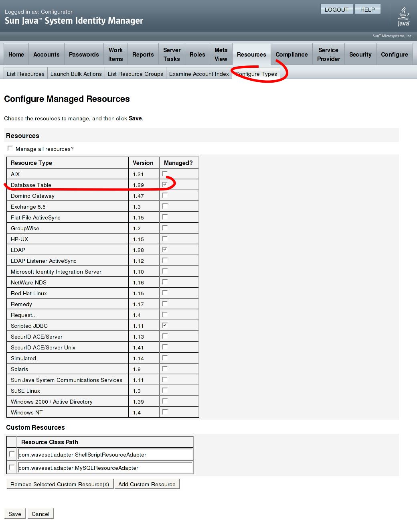Check the SuSE Linux managed checkbox
This screenshot has width=417, height=532.
point(165,390)
